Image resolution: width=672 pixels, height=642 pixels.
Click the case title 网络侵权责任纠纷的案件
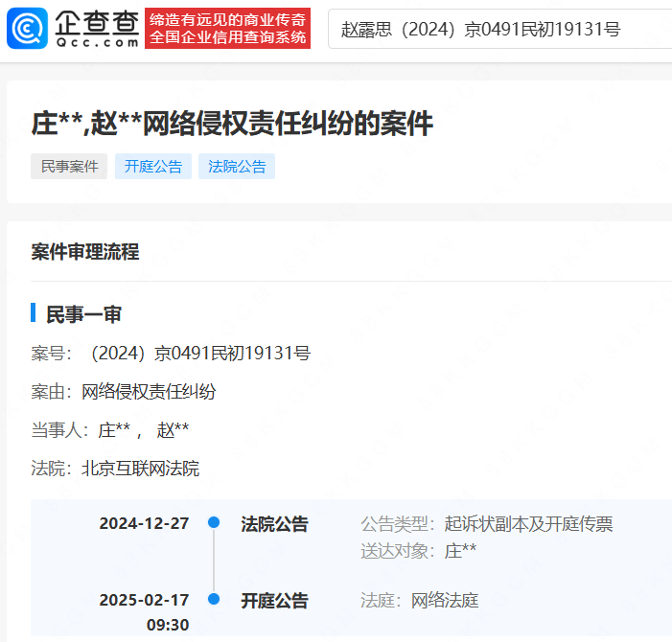[x=232, y=124]
